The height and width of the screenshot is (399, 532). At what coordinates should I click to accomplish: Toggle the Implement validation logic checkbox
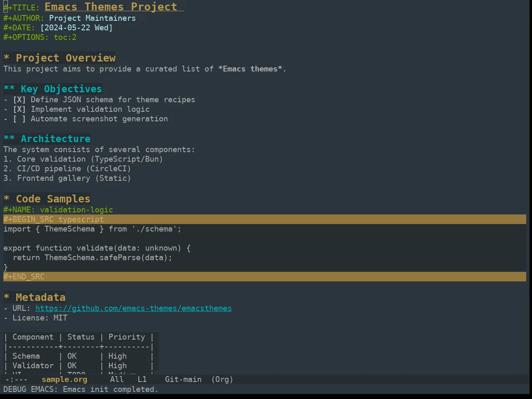pos(19,109)
